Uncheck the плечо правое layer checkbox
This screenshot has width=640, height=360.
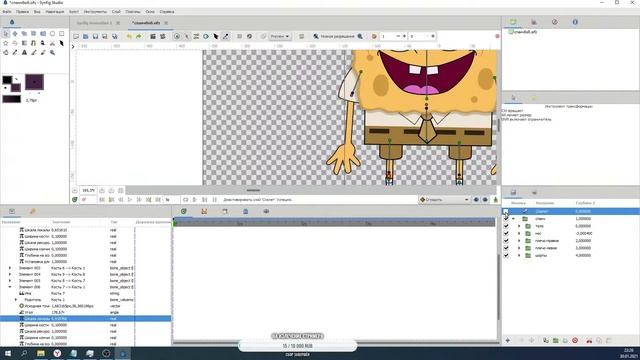506,241
